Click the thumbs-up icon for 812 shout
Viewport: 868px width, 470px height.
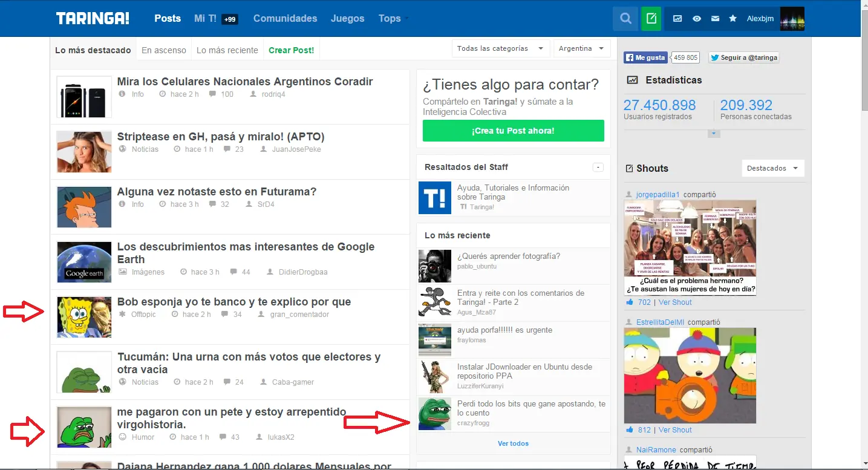[630, 430]
